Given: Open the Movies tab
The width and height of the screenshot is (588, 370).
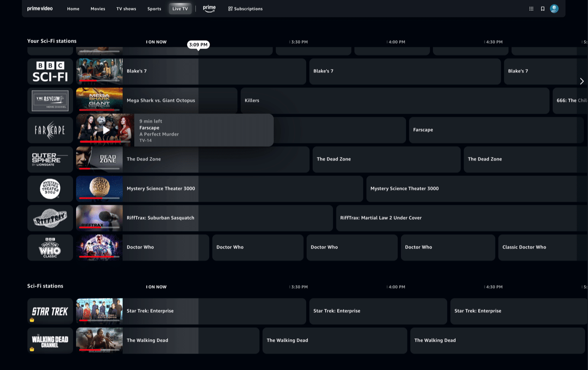Looking at the screenshot, I should (98, 9).
